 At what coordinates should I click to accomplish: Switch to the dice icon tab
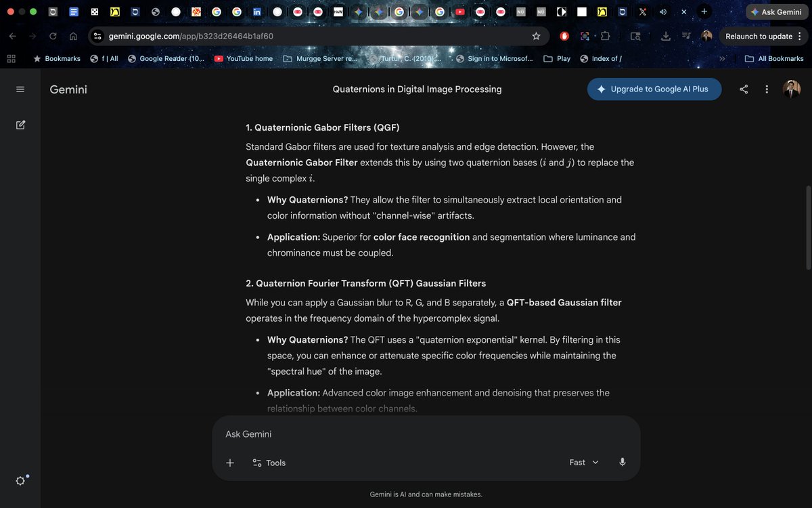pyautogui.click(x=94, y=12)
